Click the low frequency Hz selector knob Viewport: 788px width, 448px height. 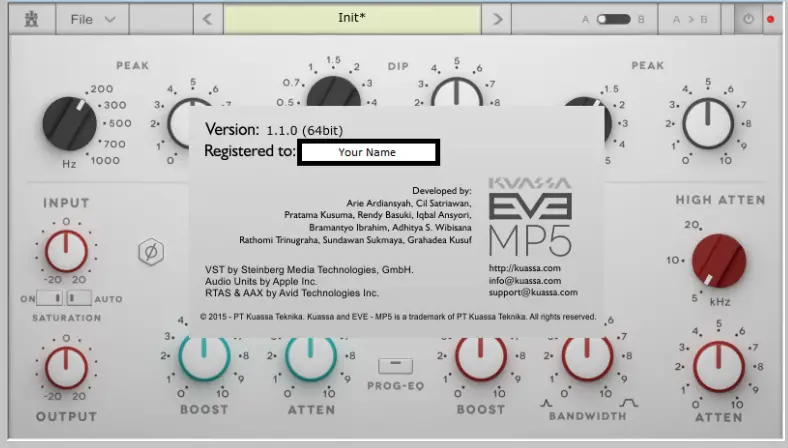[69, 124]
